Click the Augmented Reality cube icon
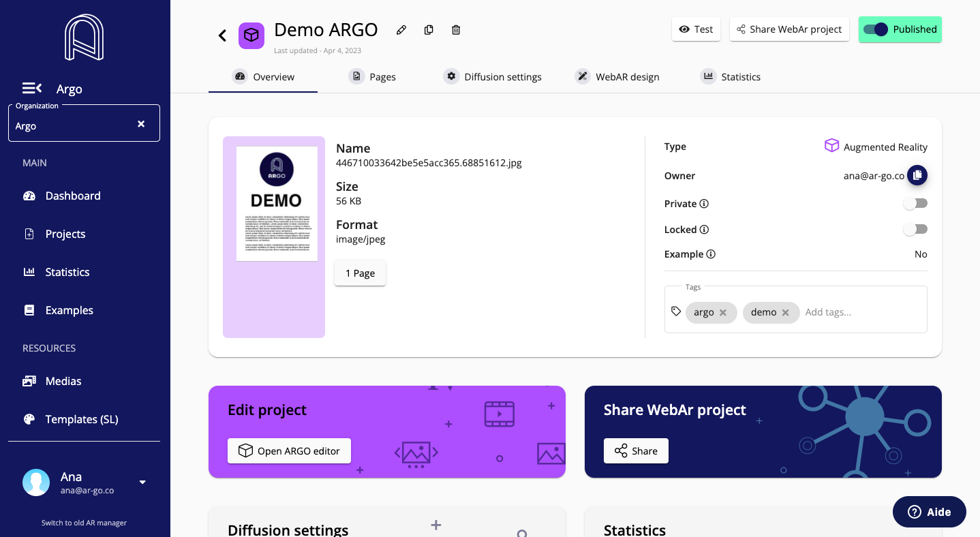 (831, 146)
